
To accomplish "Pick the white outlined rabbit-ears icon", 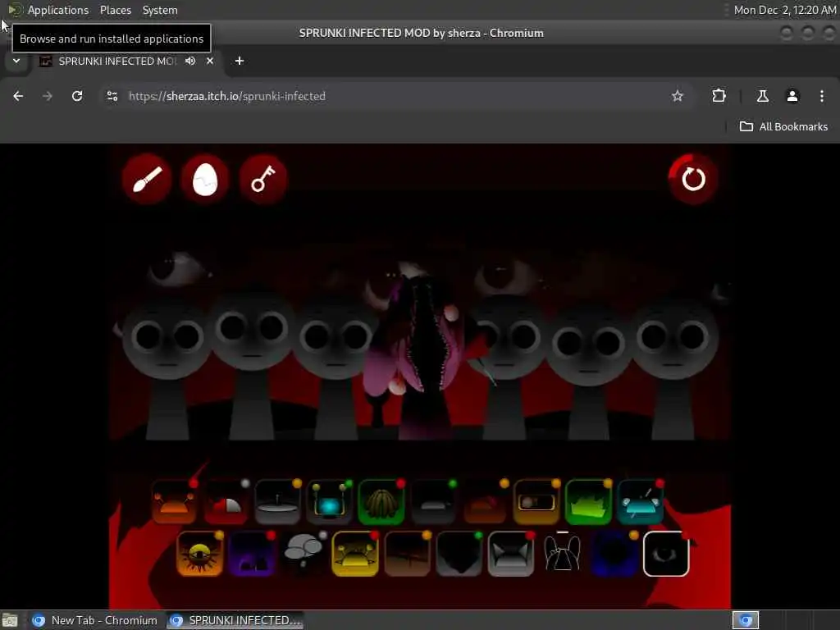I will pyautogui.click(x=562, y=554).
